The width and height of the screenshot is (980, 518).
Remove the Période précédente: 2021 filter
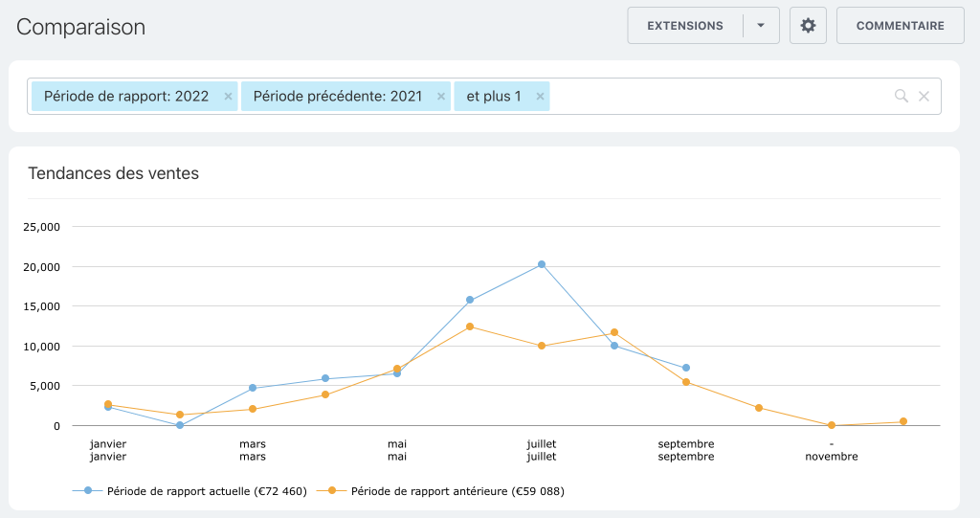(441, 97)
